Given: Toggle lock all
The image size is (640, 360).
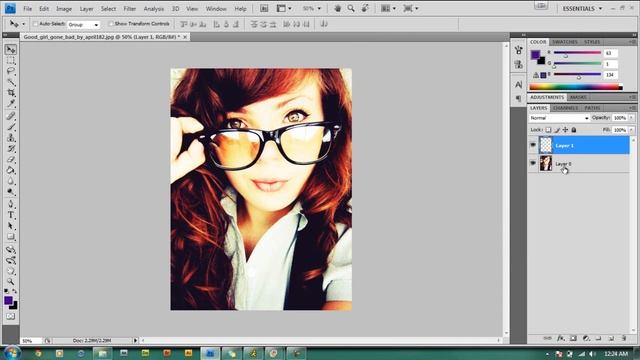Looking at the screenshot, I should [x=574, y=130].
